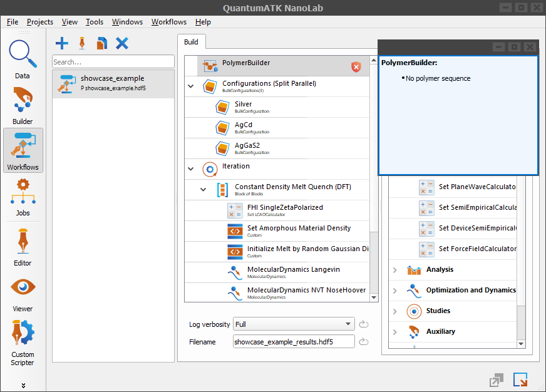Image resolution: width=546 pixels, height=392 pixels.
Task: Select Set SemiEmpiricalCalculator block
Action: tap(452, 208)
